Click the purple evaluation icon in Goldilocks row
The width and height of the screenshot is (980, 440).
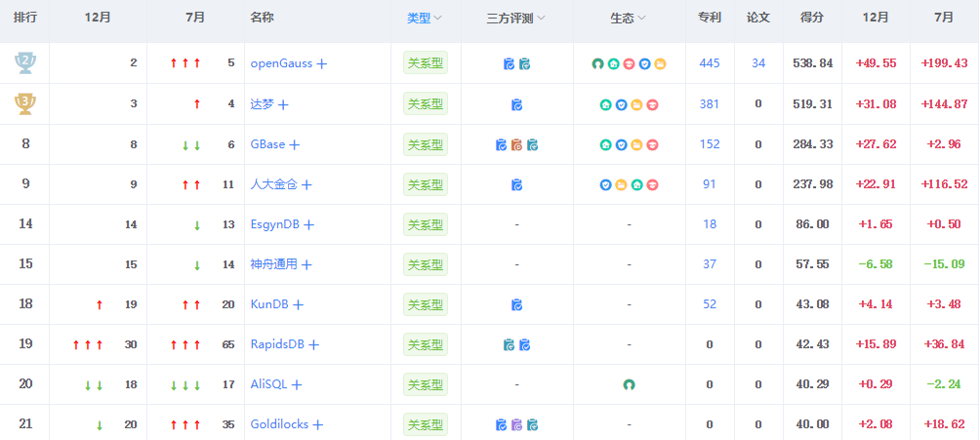(516, 424)
